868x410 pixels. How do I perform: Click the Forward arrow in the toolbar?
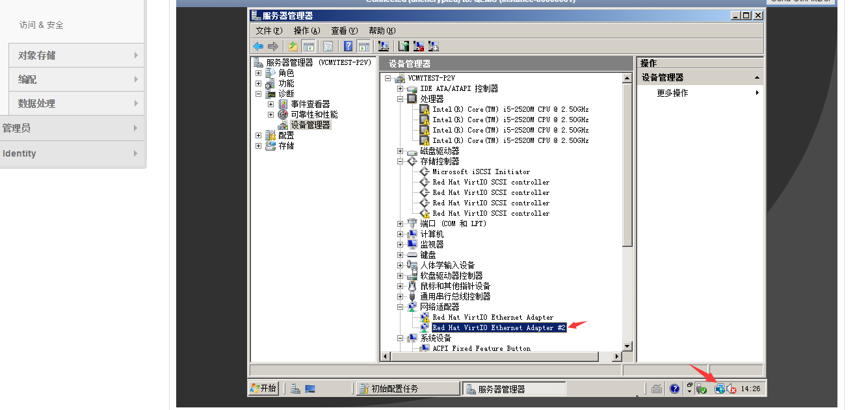(273, 46)
